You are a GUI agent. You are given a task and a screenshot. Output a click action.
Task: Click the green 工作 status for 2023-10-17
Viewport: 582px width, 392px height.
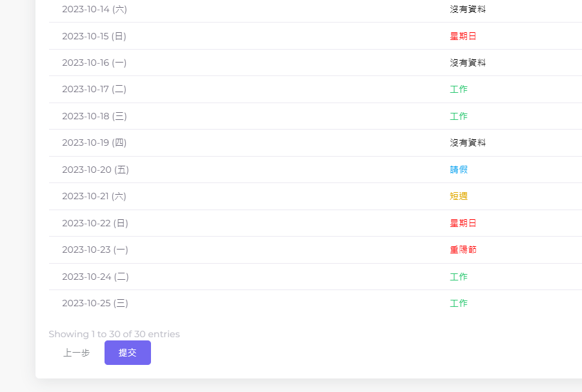[x=458, y=90]
